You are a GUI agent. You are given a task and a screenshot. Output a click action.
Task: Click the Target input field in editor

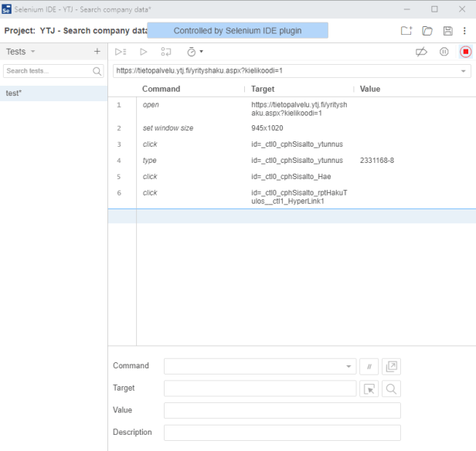coord(260,388)
